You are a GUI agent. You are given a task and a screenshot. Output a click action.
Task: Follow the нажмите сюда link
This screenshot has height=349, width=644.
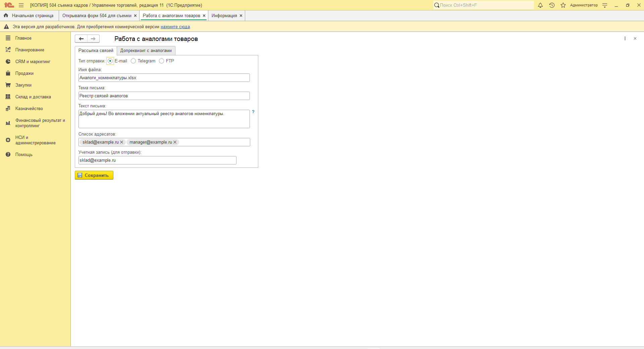(175, 27)
